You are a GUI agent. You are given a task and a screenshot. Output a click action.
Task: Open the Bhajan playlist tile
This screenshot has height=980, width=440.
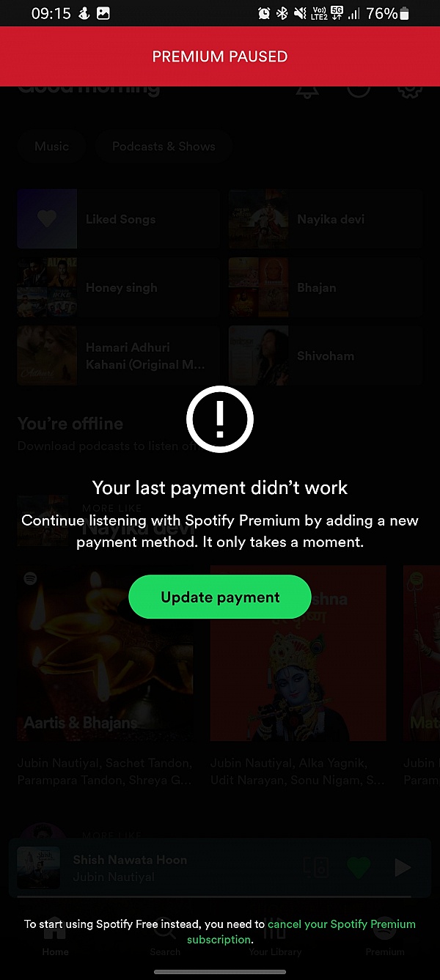point(325,287)
